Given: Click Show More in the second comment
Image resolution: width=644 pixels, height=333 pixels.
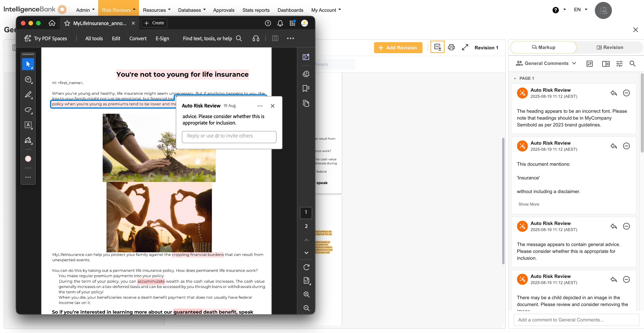Looking at the screenshot, I should (529, 204).
